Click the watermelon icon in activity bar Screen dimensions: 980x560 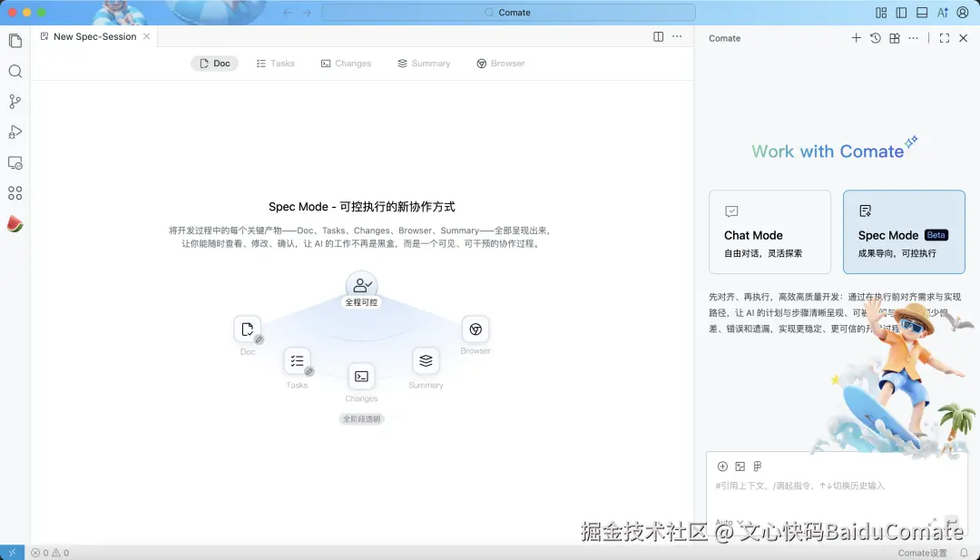15,224
